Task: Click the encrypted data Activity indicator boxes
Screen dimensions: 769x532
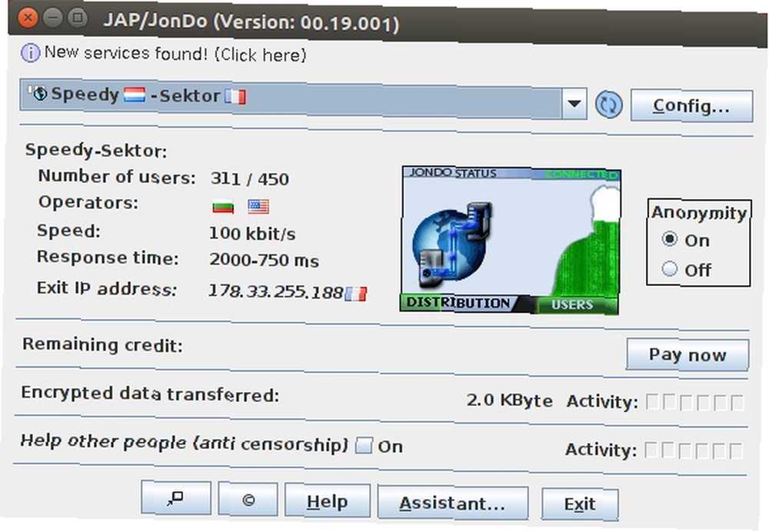Action: tap(694, 402)
